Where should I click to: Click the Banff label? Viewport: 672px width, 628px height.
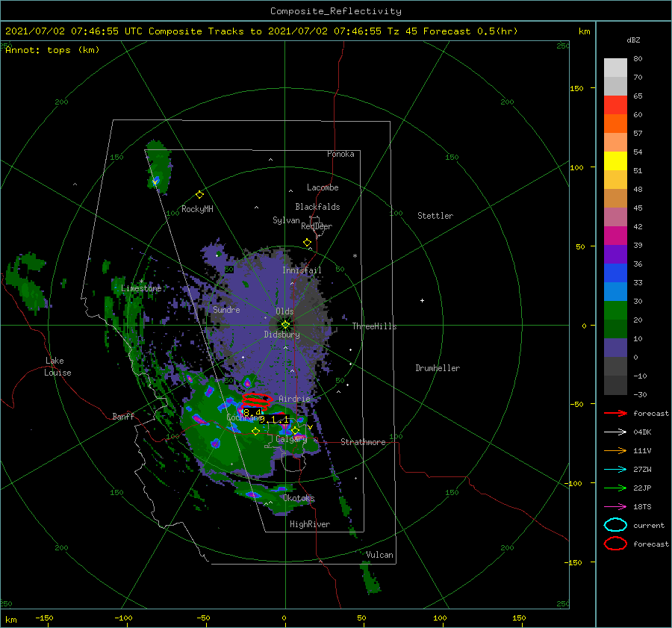coord(123,416)
